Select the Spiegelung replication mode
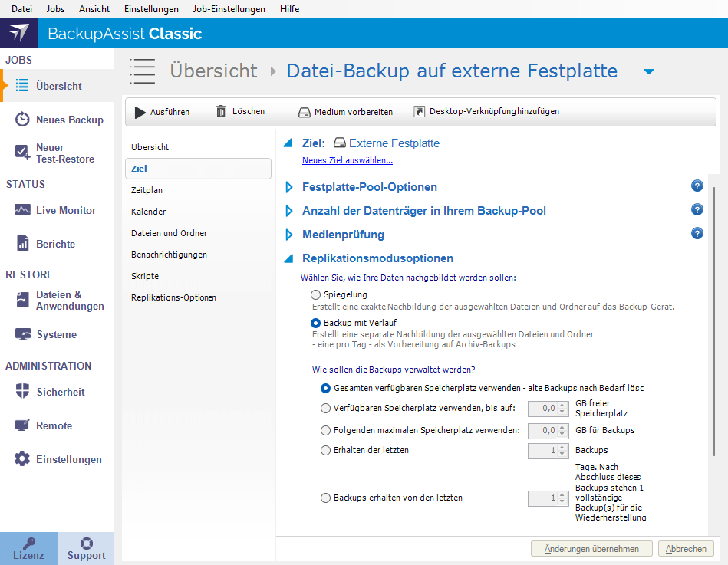The height and width of the screenshot is (565, 728). 315,294
